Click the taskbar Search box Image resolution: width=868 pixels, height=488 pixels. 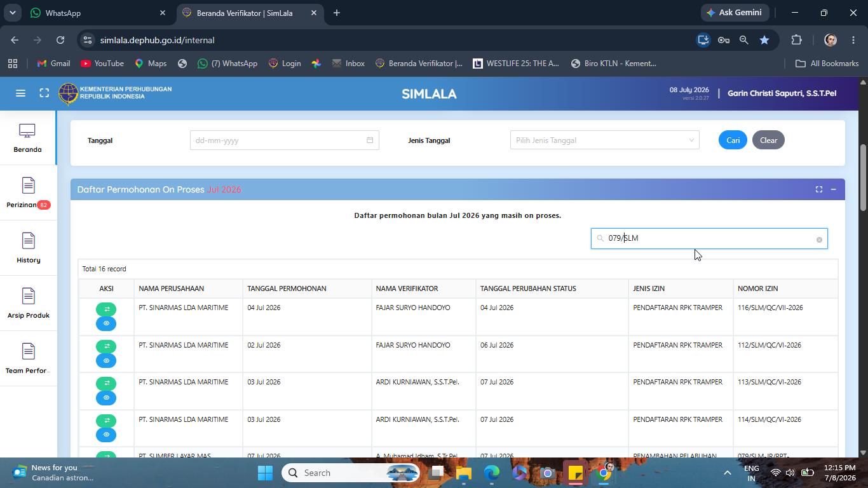click(351, 473)
